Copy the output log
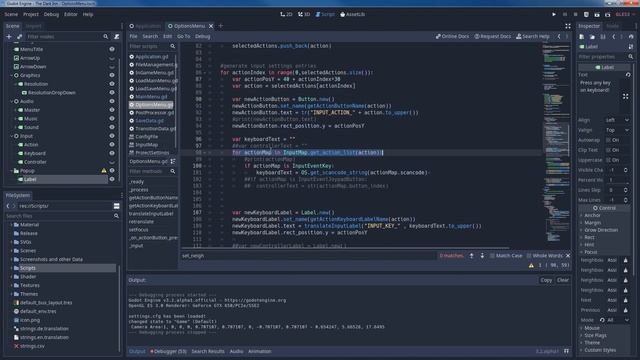 click(x=546, y=280)
